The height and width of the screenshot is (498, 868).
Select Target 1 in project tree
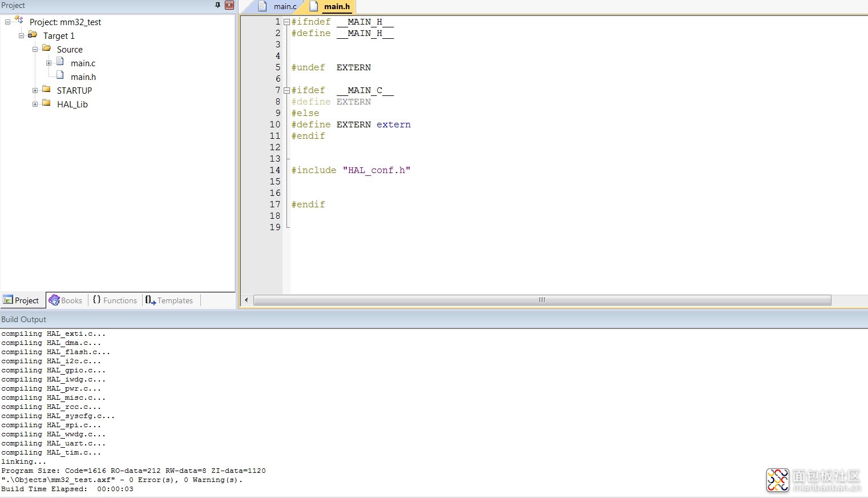59,36
